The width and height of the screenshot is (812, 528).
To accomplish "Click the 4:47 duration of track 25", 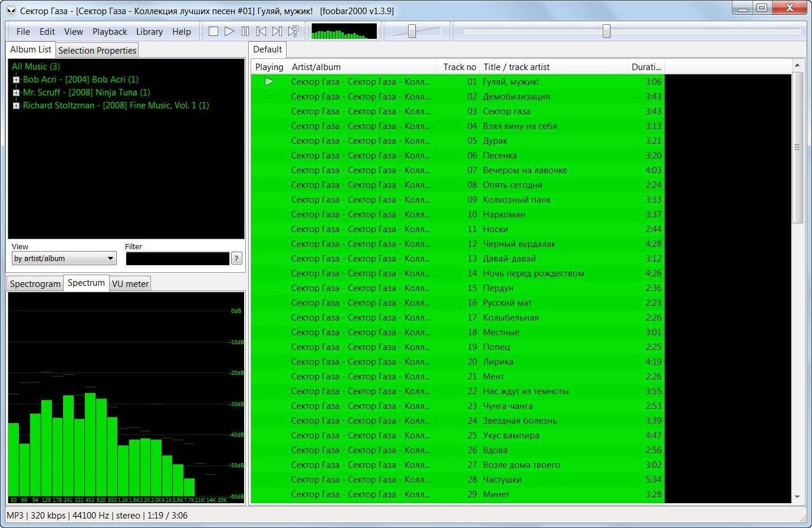I will tap(653, 435).
